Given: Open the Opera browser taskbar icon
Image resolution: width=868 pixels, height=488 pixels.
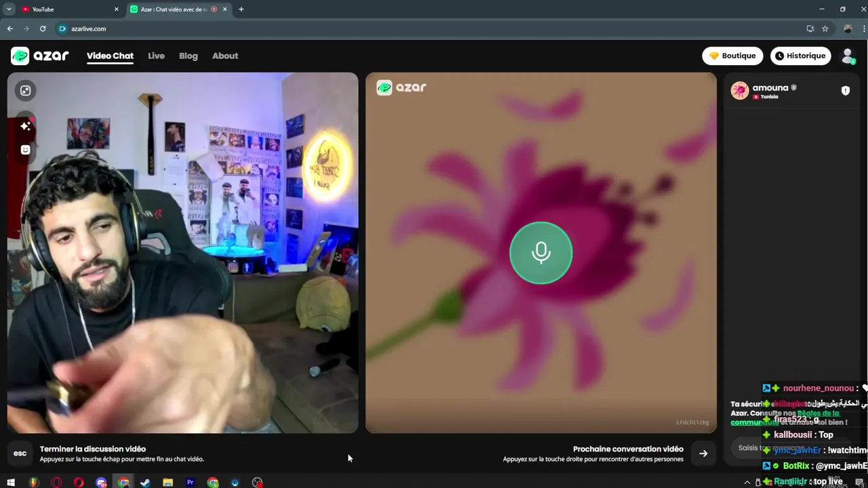Looking at the screenshot, I should (x=79, y=483).
